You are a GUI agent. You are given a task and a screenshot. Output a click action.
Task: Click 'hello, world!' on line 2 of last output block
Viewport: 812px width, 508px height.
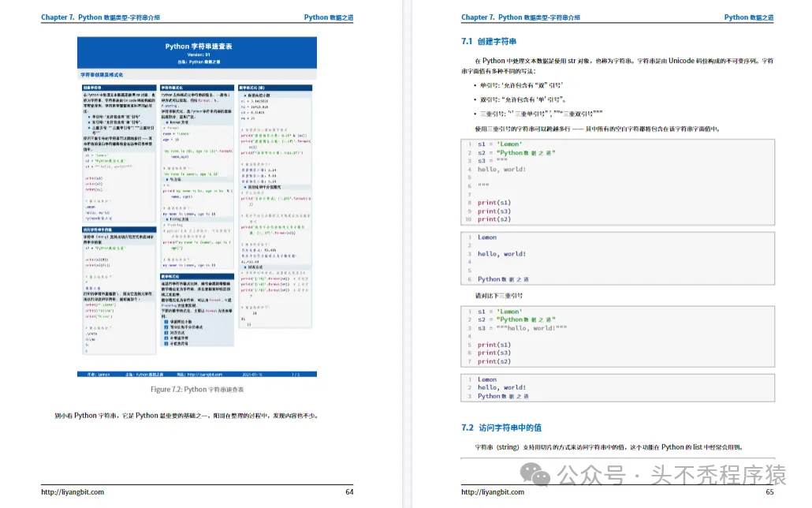tap(501, 387)
